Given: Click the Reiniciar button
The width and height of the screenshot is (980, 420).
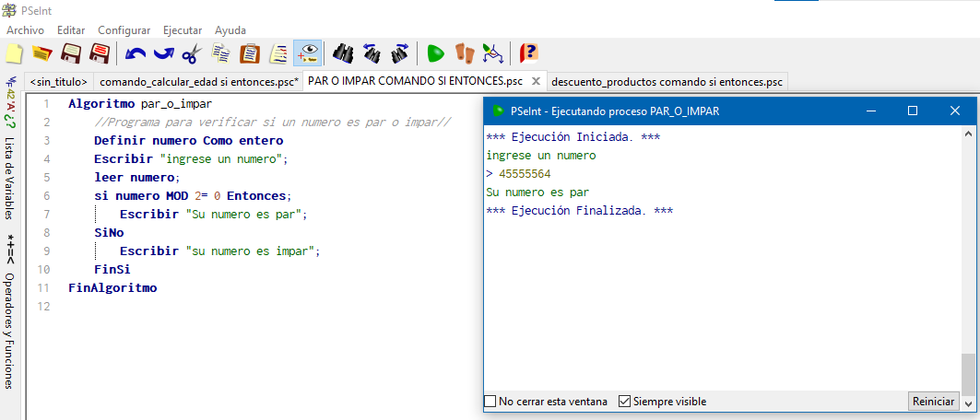Looking at the screenshot, I should tap(933, 402).
